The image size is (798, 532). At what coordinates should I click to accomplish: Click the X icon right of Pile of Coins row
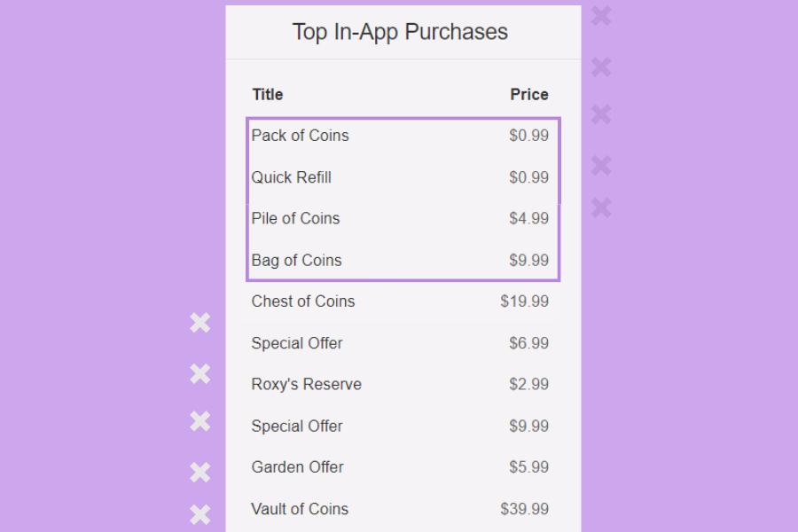click(601, 207)
